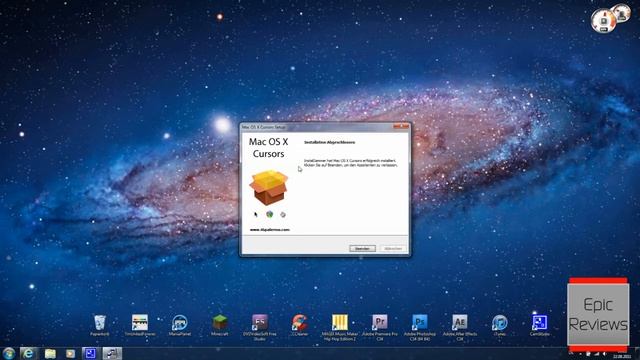The width and height of the screenshot is (640, 360).
Task: Click the 'Mac OS X Cursors' heading text
Action: click(x=268, y=148)
